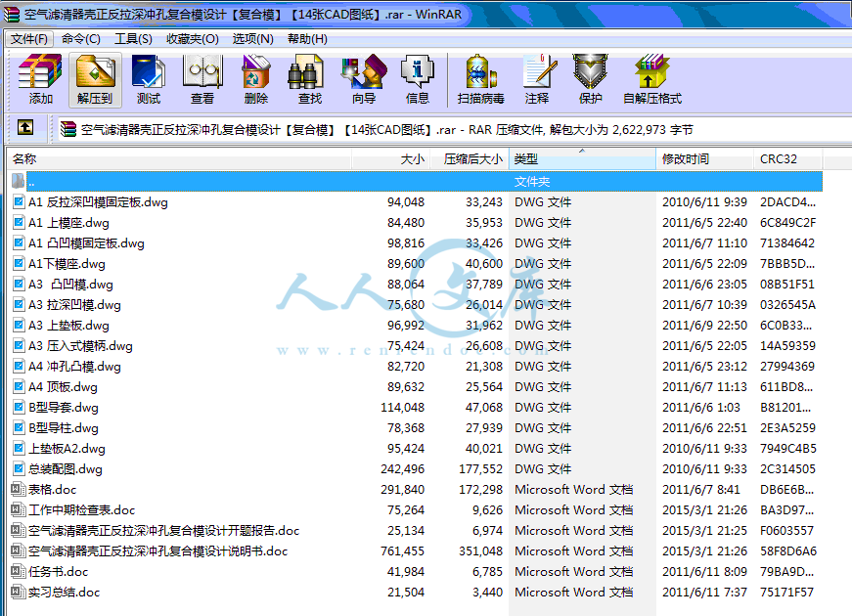
Task: Open the 文件(F) menu
Action: [29, 38]
